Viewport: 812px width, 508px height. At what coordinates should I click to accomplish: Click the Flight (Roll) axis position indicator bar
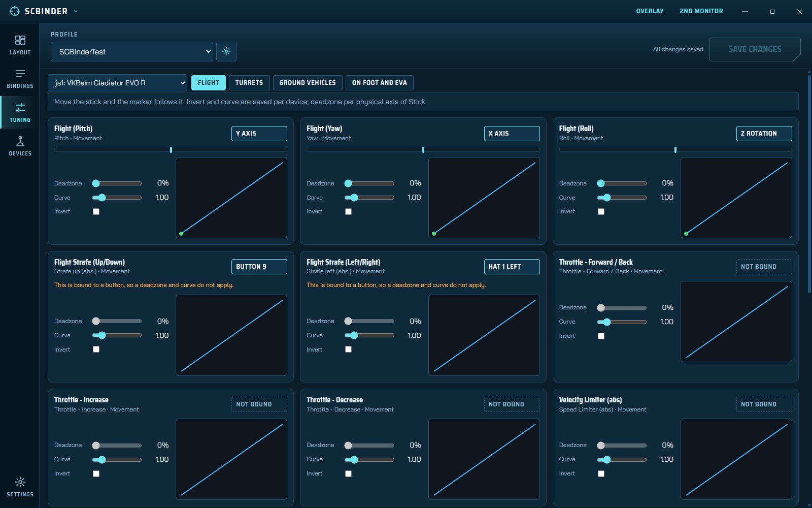coord(675,150)
